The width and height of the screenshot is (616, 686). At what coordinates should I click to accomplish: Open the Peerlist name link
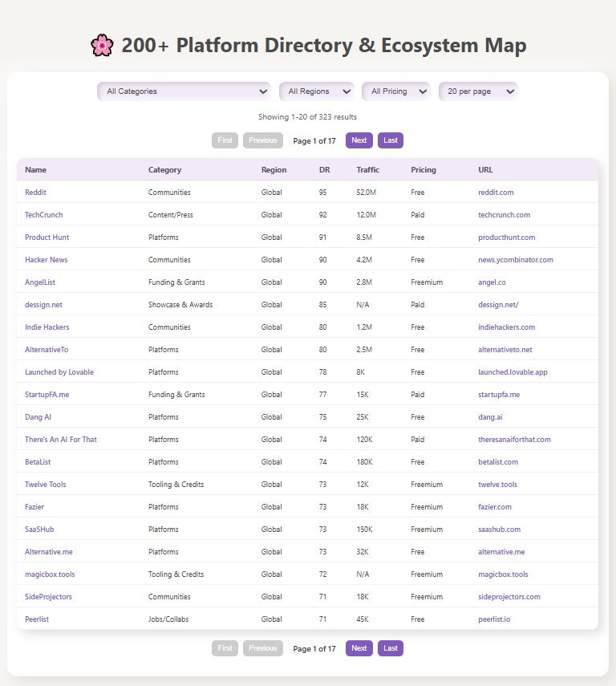[x=37, y=619]
